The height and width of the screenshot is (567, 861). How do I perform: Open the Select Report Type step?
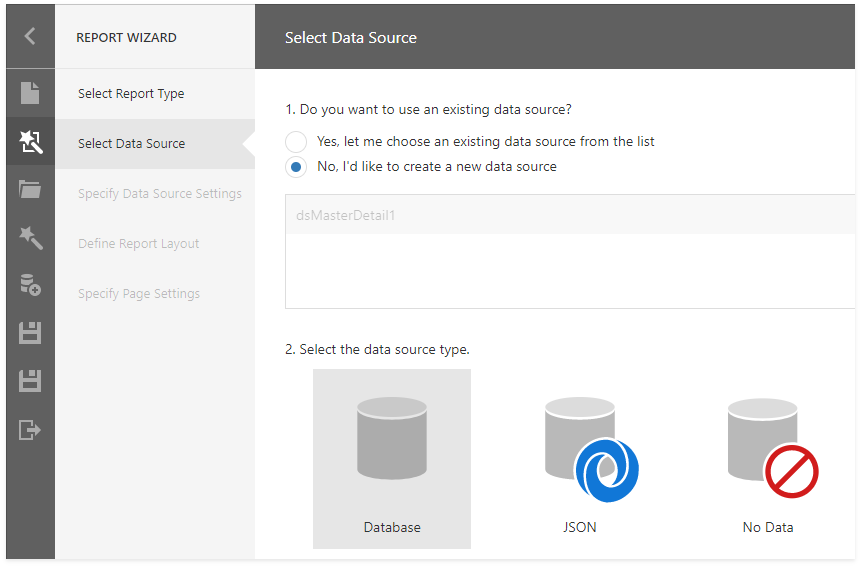coord(131,94)
